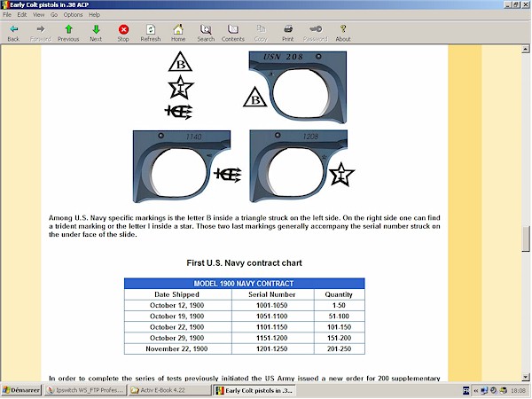Return to the Home page
This screenshot has width=532, height=399.
tap(178, 33)
